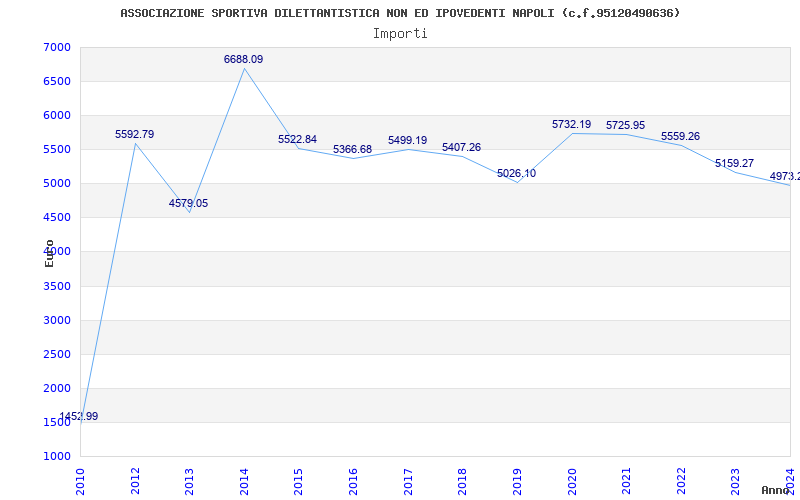Click the 2017 x-axis year tick
The height and width of the screenshot is (500, 800).
click(408, 481)
